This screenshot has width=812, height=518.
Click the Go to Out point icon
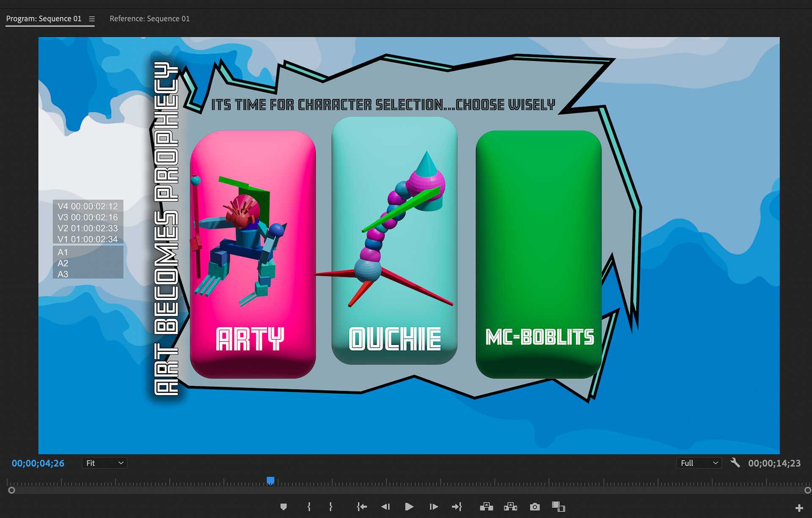(x=457, y=507)
